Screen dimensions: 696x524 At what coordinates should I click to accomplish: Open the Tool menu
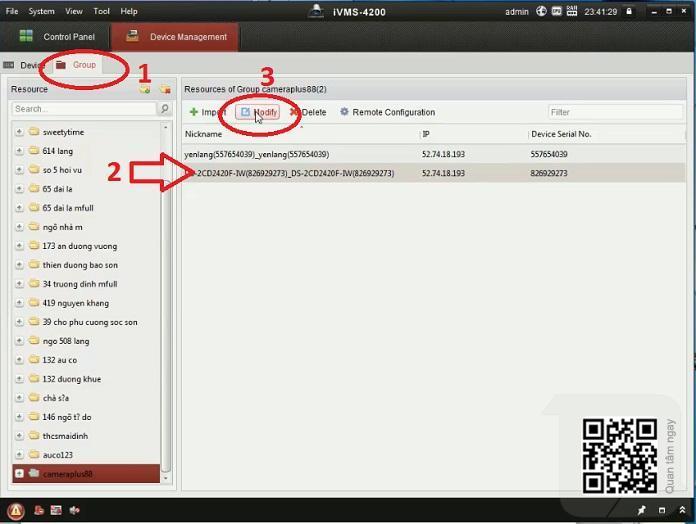point(101,11)
